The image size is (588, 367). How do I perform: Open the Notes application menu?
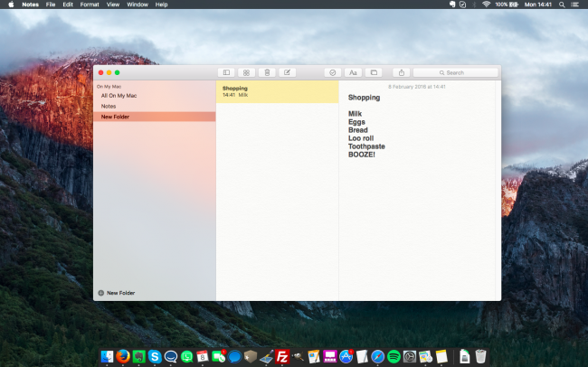coord(31,5)
